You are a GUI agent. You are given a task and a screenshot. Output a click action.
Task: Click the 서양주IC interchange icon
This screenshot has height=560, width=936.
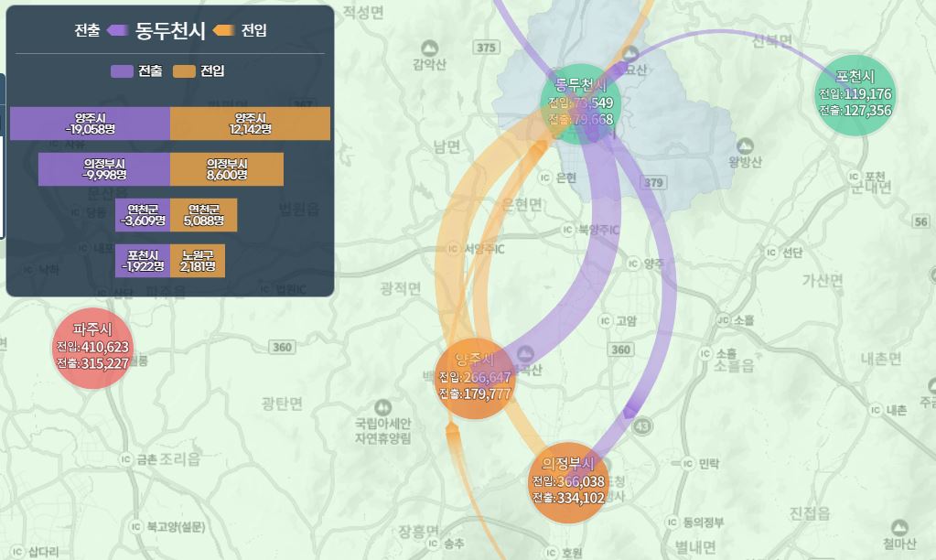pos(454,248)
